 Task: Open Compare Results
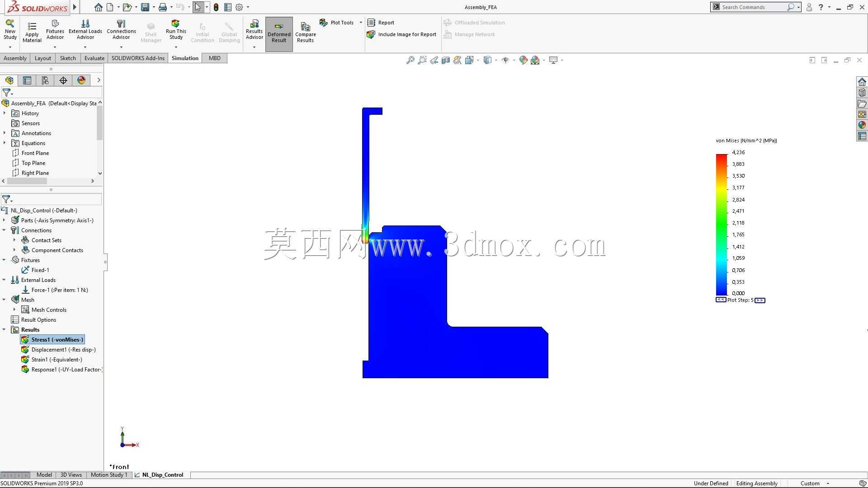click(306, 33)
